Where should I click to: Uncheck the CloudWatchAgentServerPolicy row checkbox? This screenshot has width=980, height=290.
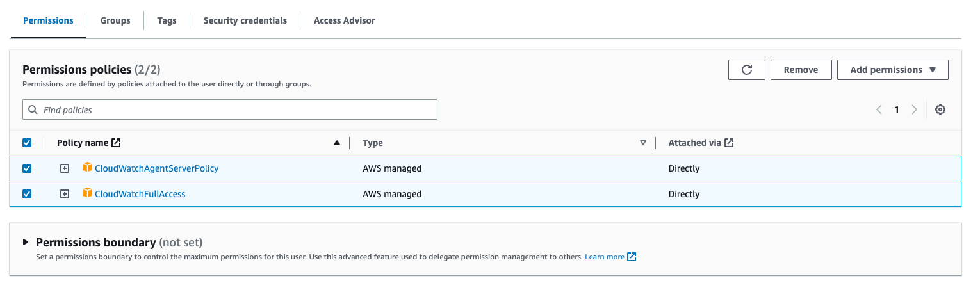tap(27, 168)
